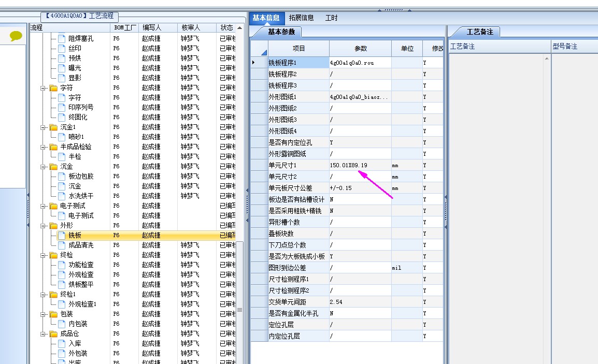Click document icon beside 丝印
This screenshot has width=598, height=364.
coord(62,48)
